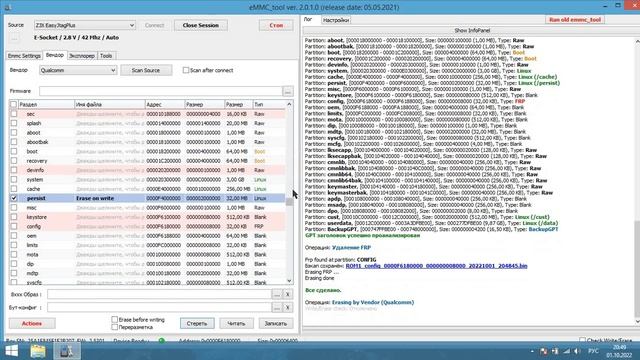
Task: Sort by Раздел column header
Action: click(46, 104)
